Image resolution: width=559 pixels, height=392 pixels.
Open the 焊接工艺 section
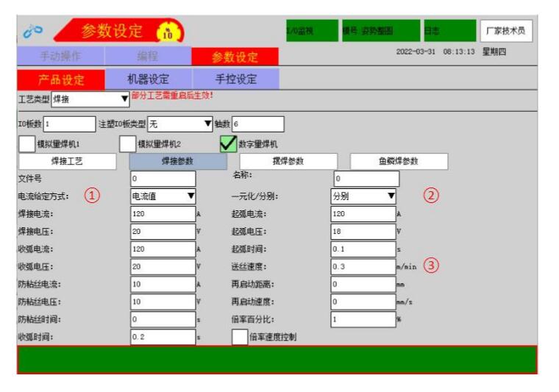coord(68,161)
